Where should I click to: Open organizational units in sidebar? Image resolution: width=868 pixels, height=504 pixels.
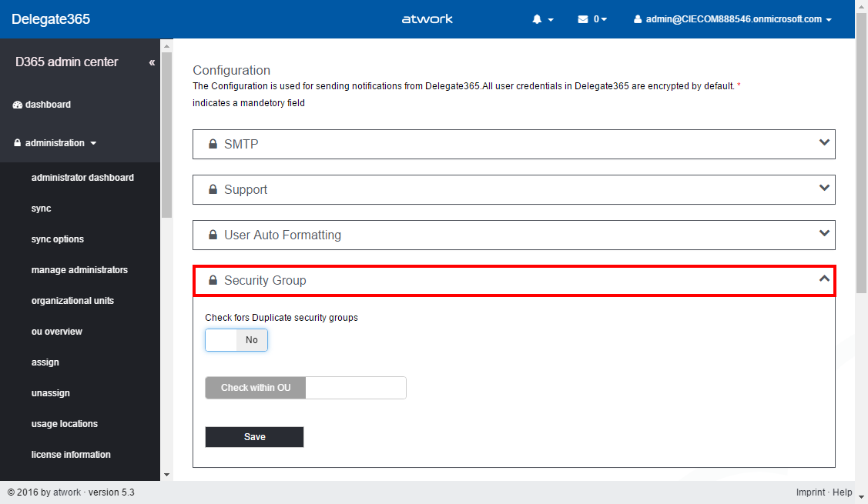(x=72, y=301)
